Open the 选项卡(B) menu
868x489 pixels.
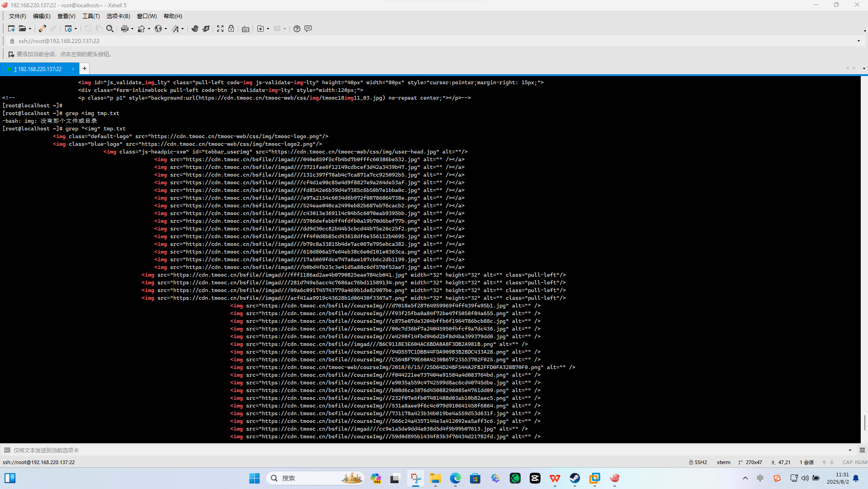point(118,16)
